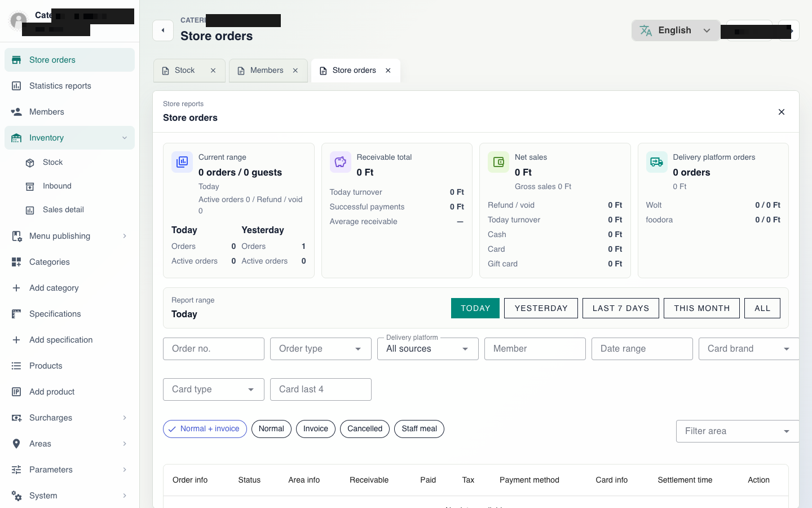Click the Inbound archive icon

pyautogui.click(x=30, y=186)
